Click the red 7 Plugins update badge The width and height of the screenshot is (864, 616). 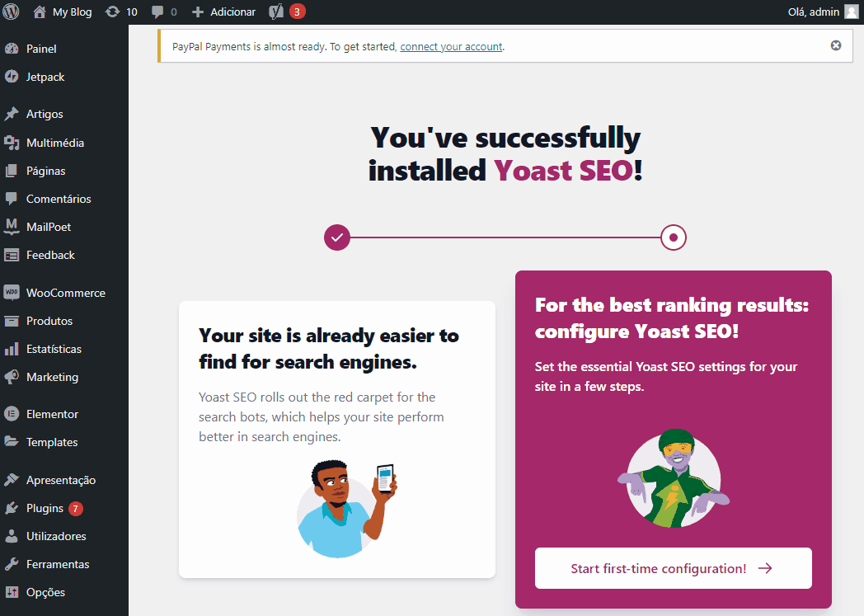pyautogui.click(x=76, y=509)
